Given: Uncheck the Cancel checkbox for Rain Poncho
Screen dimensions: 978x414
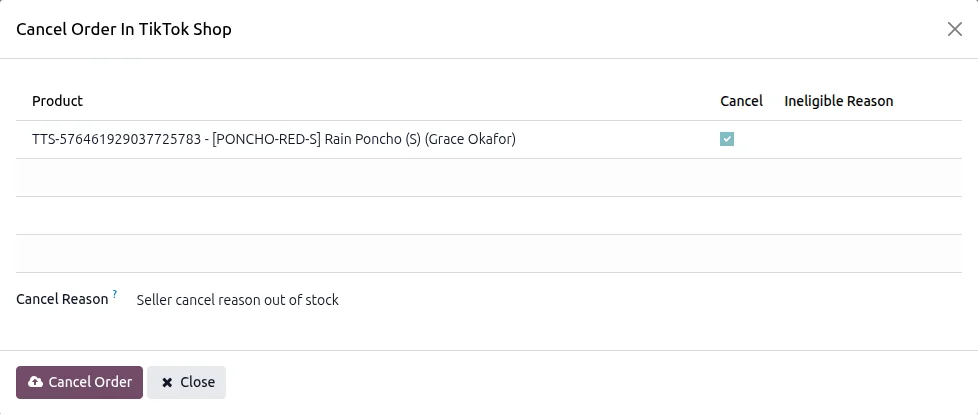Looking at the screenshot, I should coord(727,139).
